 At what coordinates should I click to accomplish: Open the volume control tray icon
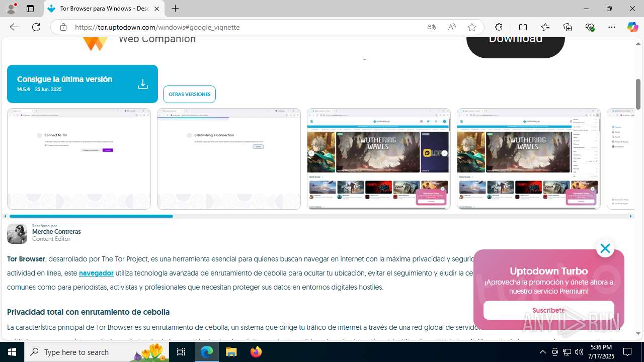point(579,352)
